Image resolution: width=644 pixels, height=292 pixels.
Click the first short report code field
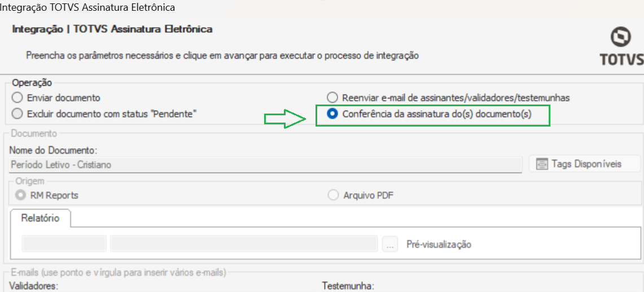point(64,243)
